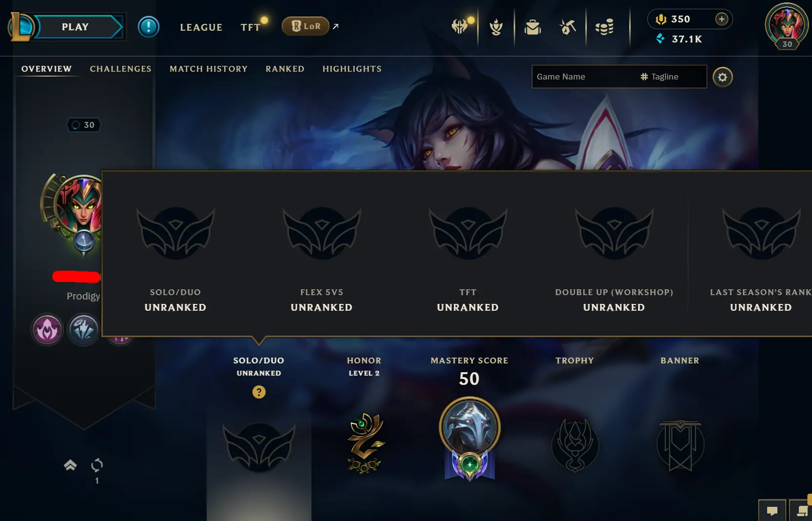812x521 pixels.
Task: Open the clash/champions helmet icon
Action: [x=459, y=26]
